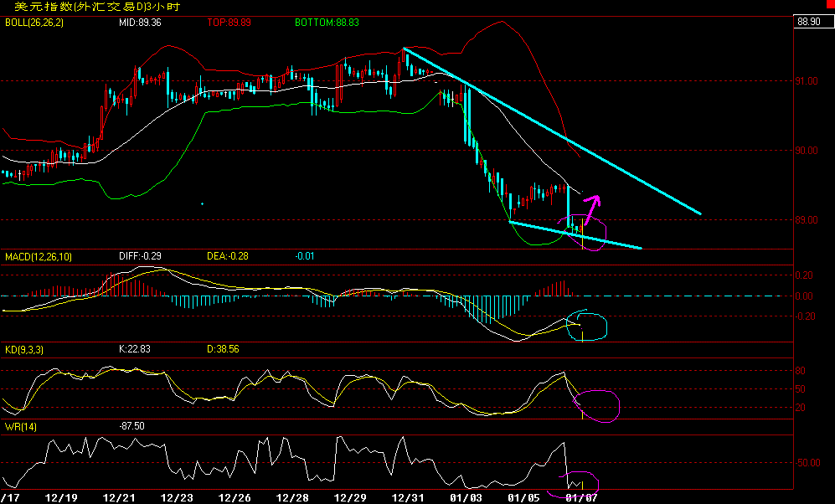The width and height of the screenshot is (835, 504).
Task: Click the KD axis label 80
Action: coord(801,371)
